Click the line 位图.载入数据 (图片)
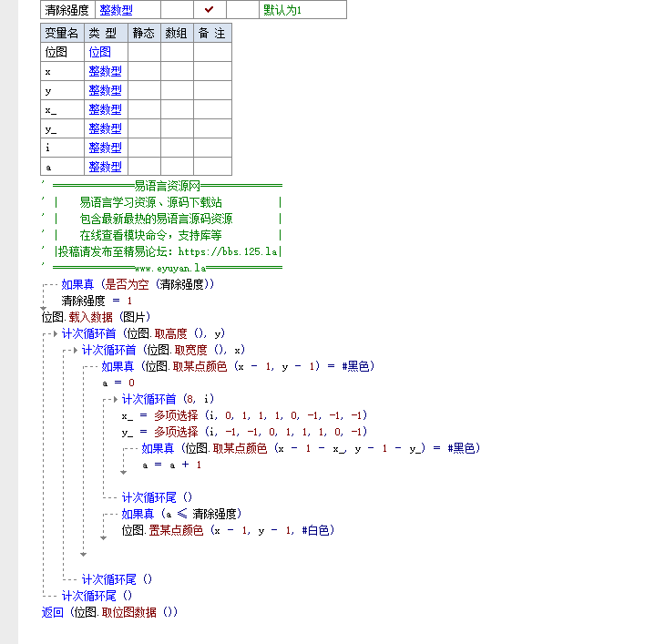This screenshot has height=644, width=645. point(96,317)
